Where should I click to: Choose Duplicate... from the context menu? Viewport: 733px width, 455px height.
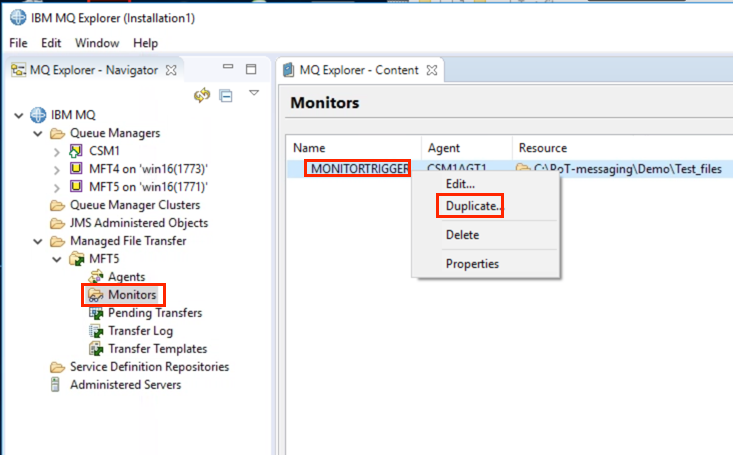[473, 206]
